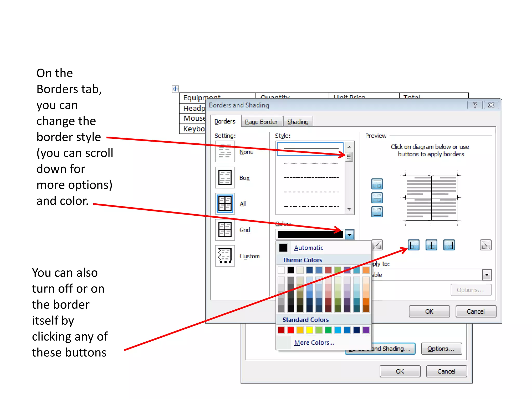Pick the red standard color swatch
532x399 pixels.
click(291, 330)
